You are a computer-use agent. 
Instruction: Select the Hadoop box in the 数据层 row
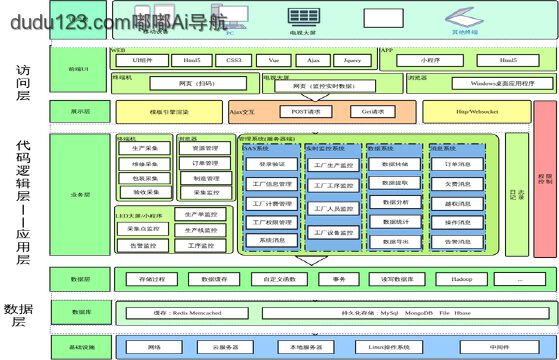(x=461, y=279)
